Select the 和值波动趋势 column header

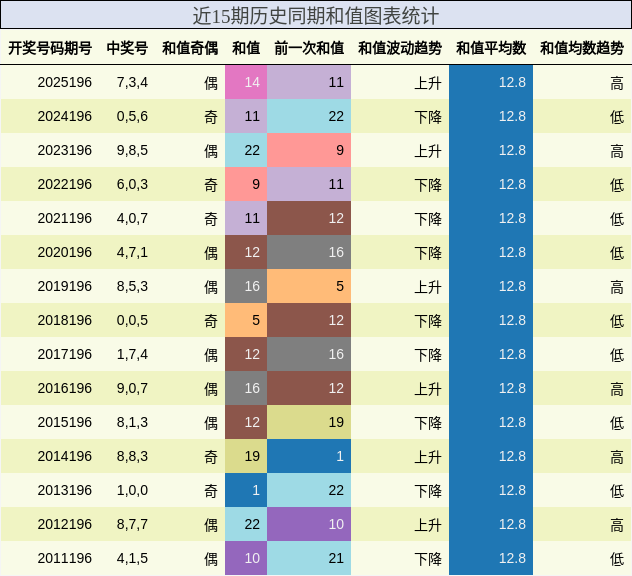(x=400, y=48)
